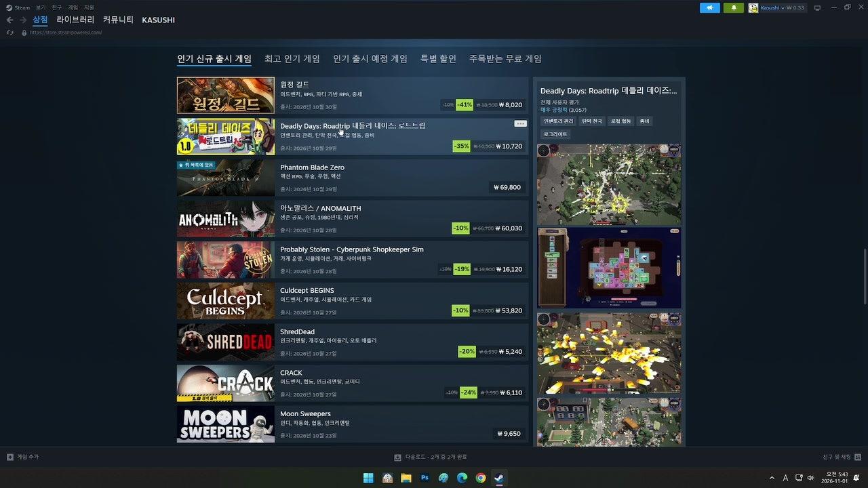The width and height of the screenshot is (868, 488).
Task: Click the blue megaphone announcements icon
Action: 710,7
